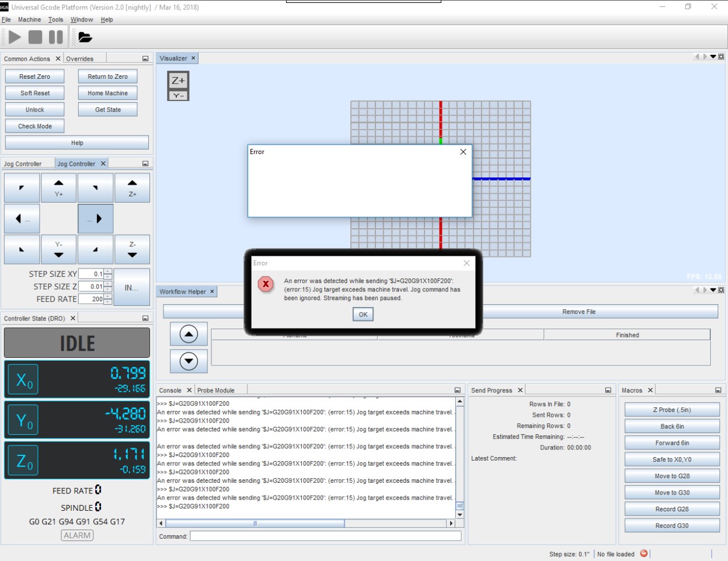The height and width of the screenshot is (561, 728).
Task: Toggle units with the IN button
Action: point(131,287)
